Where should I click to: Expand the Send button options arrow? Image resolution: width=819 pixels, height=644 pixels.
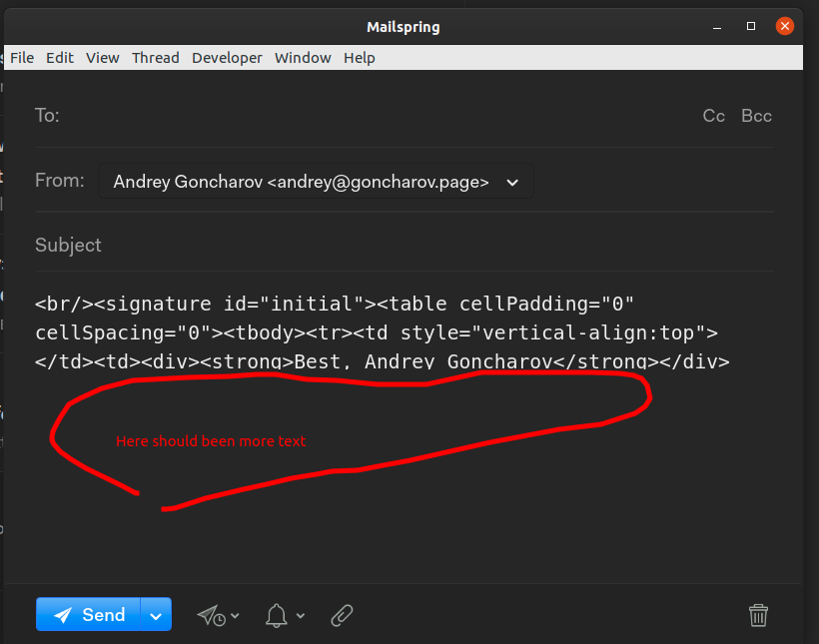(x=156, y=615)
